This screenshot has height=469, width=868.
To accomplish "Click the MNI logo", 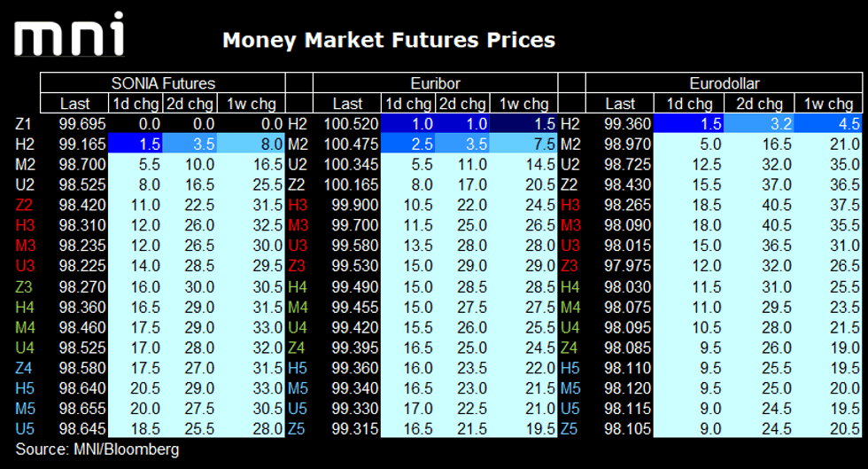I will 70,36.
